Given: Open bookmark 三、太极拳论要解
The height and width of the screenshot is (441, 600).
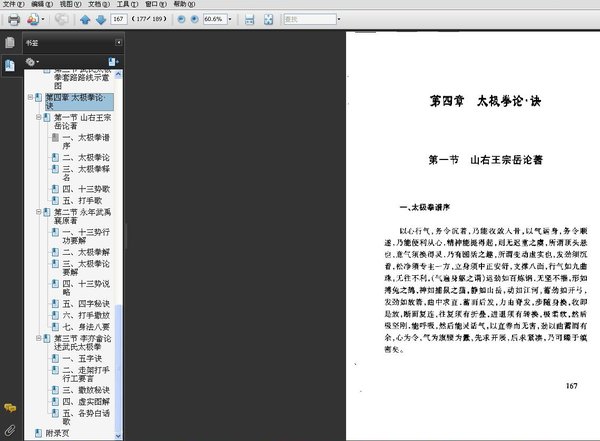Looking at the screenshot, I should point(86,268).
